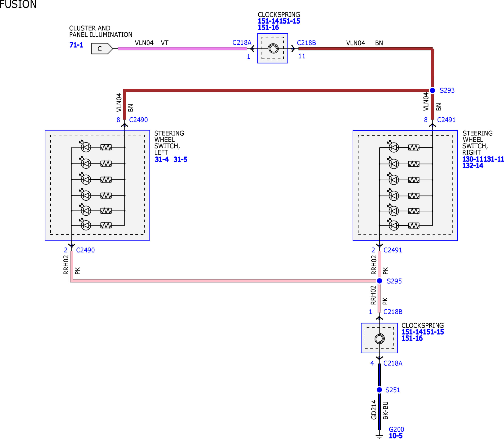Viewport: 504px width, 439px height.
Task: Click the C218B connector label at pin 1
Action: pyautogui.click(x=393, y=312)
